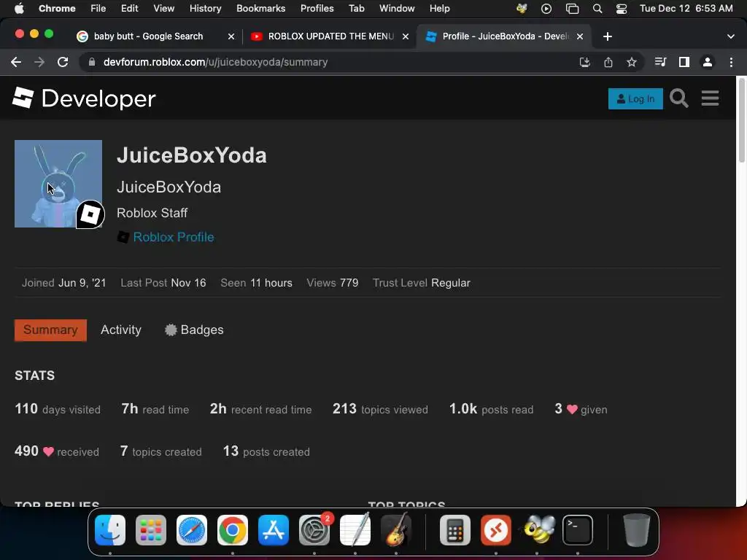
Task: Toggle the Chrome side panel
Action: [x=684, y=62]
